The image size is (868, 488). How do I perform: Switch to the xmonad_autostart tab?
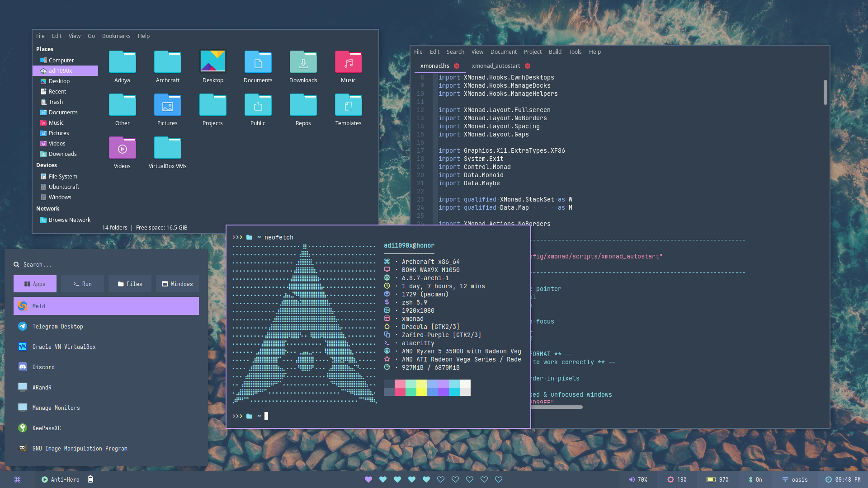[x=495, y=66]
